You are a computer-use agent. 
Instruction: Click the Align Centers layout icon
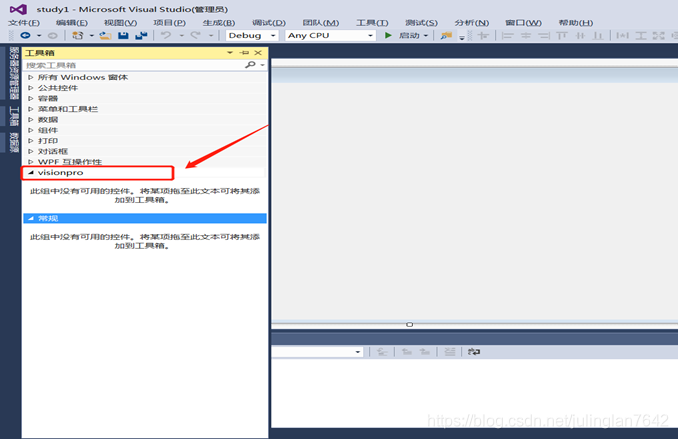(526, 35)
